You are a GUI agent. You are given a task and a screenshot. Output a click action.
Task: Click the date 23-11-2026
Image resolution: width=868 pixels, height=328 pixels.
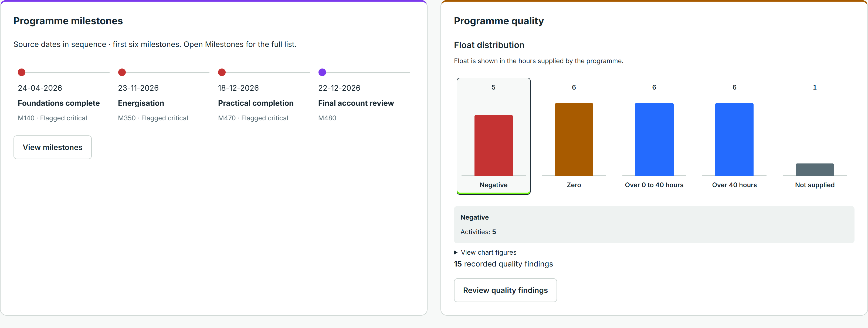pyautogui.click(x=138, y=88)
